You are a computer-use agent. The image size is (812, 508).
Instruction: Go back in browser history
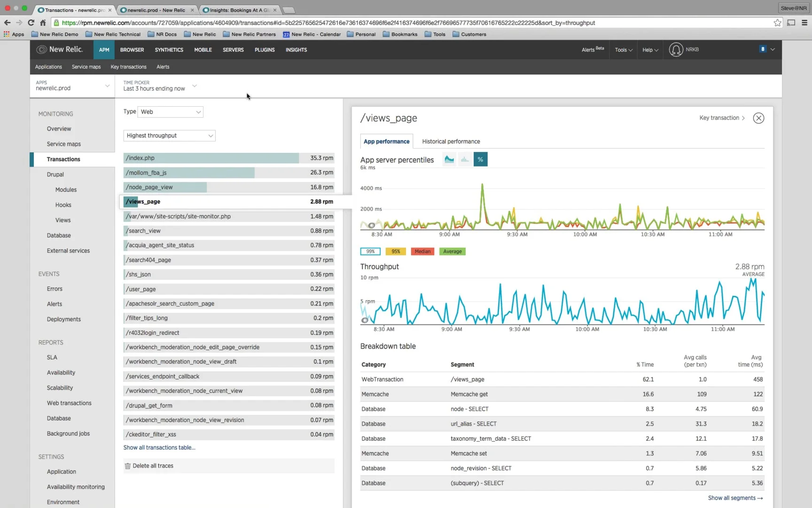(x=7, y=23)
